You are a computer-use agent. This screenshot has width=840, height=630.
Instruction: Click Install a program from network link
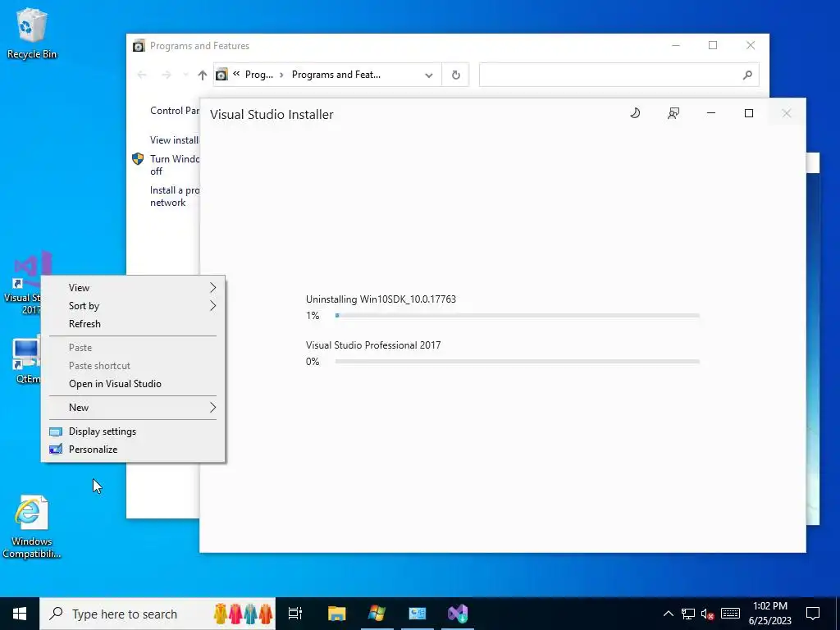tap(174, 196)
